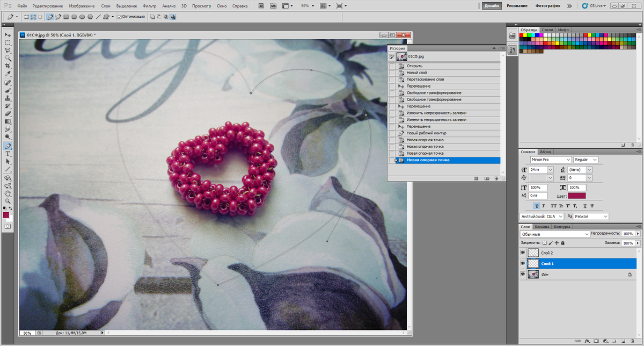Toggle the Оптимизация checkbox
Image resolution: width=644 pixels, height=346 pixels.
pos(119,17)
